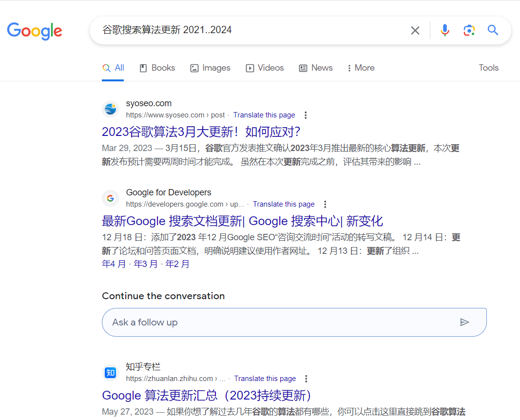This screenshot has height=420, width=520.
Task: Open the 年2 月 sitelink
Action: pyautogui.click(x=177, y=264)
